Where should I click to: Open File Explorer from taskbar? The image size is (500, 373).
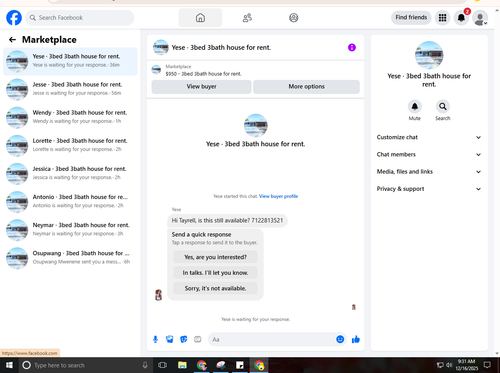182,365
